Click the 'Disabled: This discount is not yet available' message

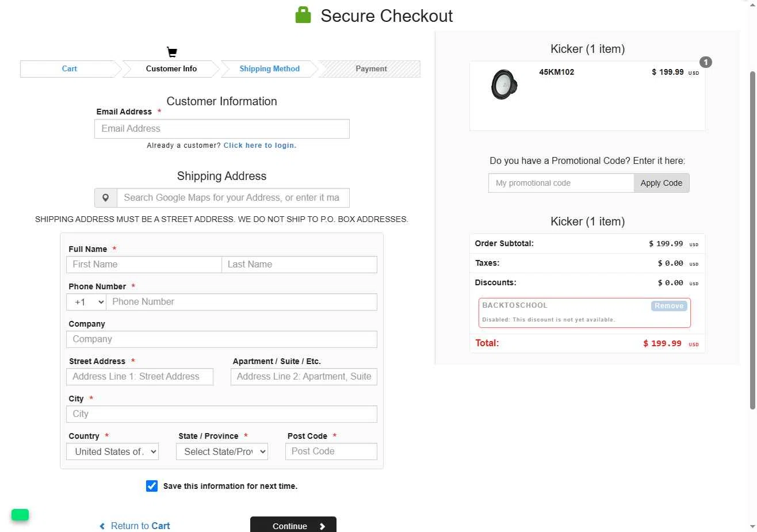548,320
